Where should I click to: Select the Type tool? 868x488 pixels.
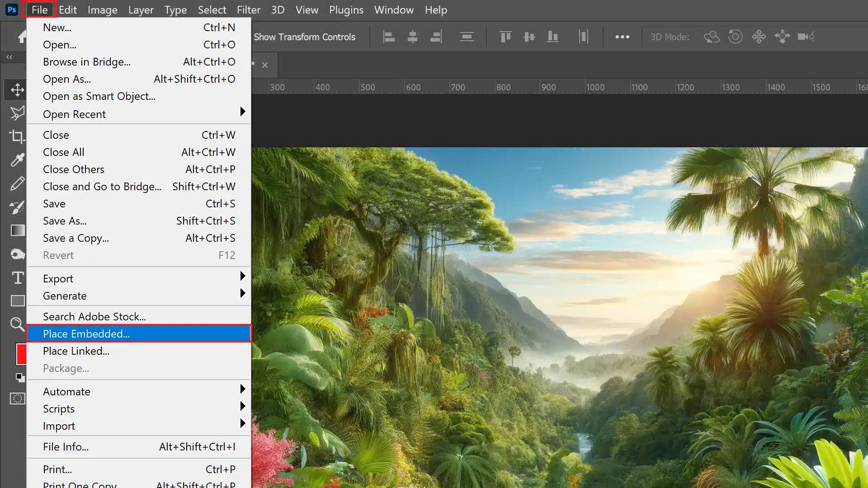click(17, 277)
